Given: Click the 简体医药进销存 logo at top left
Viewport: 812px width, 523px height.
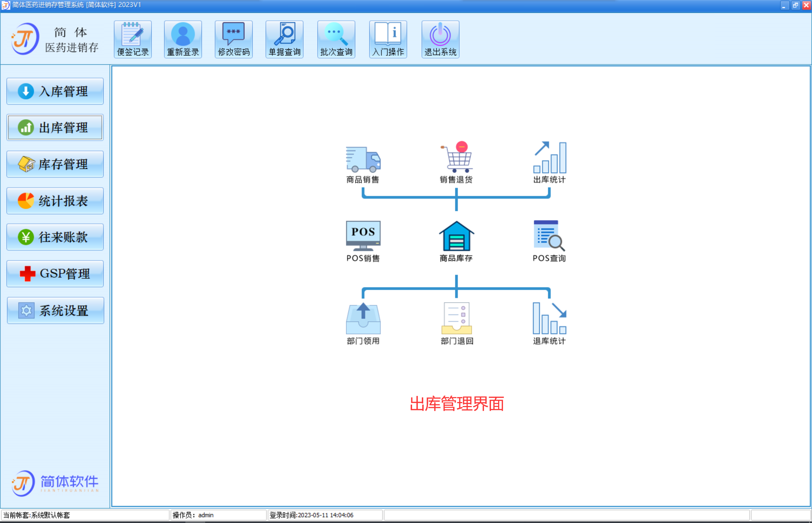Looking at the screenshot, I should (x=55, y=39).
